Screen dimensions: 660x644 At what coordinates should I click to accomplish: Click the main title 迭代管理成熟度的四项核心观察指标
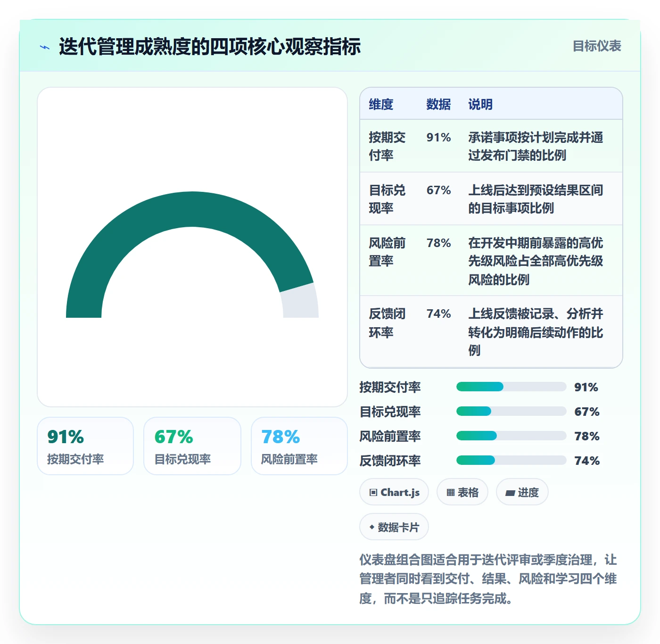click(x=210, y=47)
